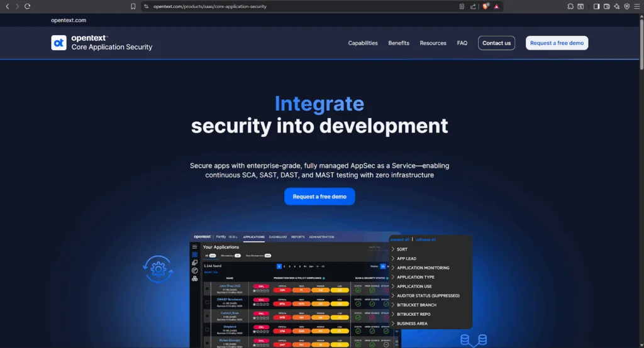Open the FAQ nav item
This screenshot has width=644, height=348.
point(462,43)
